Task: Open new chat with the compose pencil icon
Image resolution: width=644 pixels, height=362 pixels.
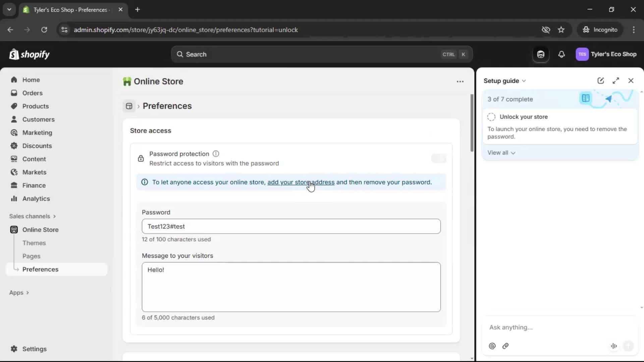Action: point(600,80)
